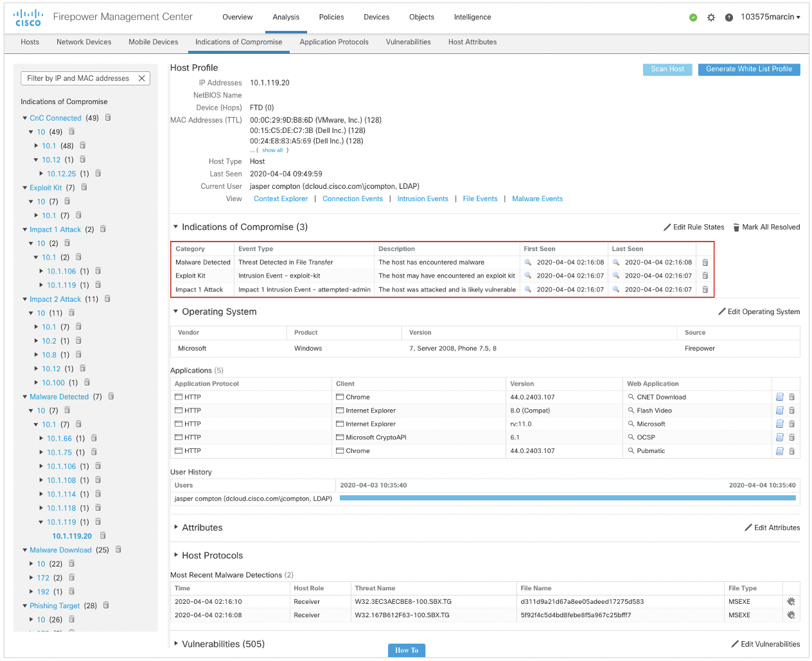
Task: Open the Analysis menu
Action: (x=286, y=17)
